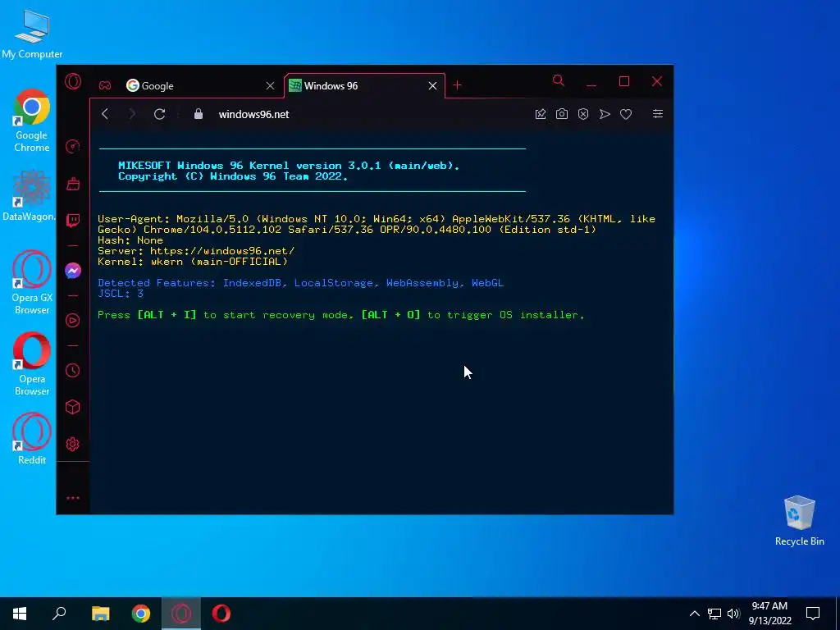Search tabs with the magnifier icon
840x630 pixels.
[558, 81]
